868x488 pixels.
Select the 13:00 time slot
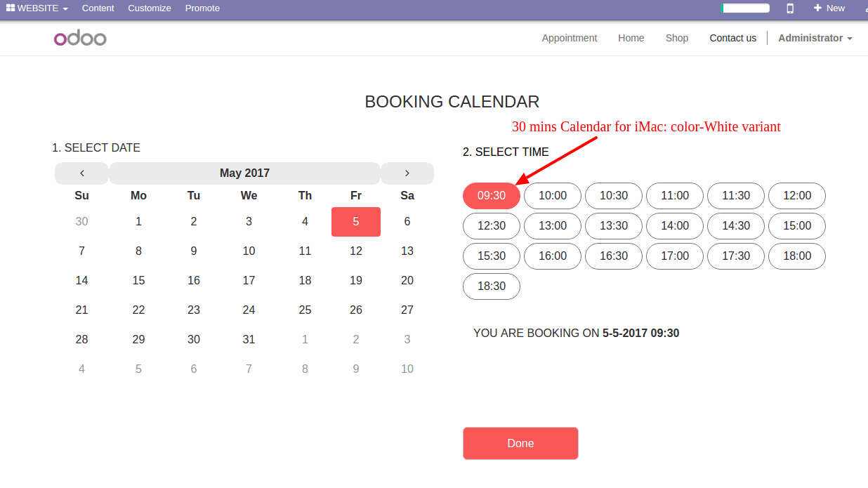[553, 225]
